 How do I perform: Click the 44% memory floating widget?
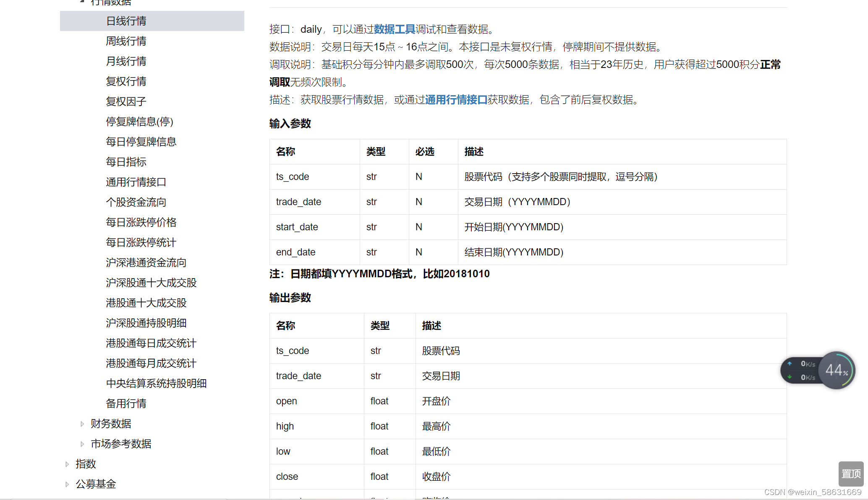pos(836,370)
